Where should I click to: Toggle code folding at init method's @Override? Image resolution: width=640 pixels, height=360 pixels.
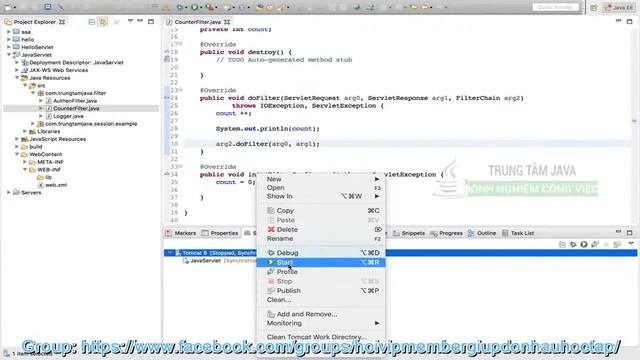click(181, 167)
